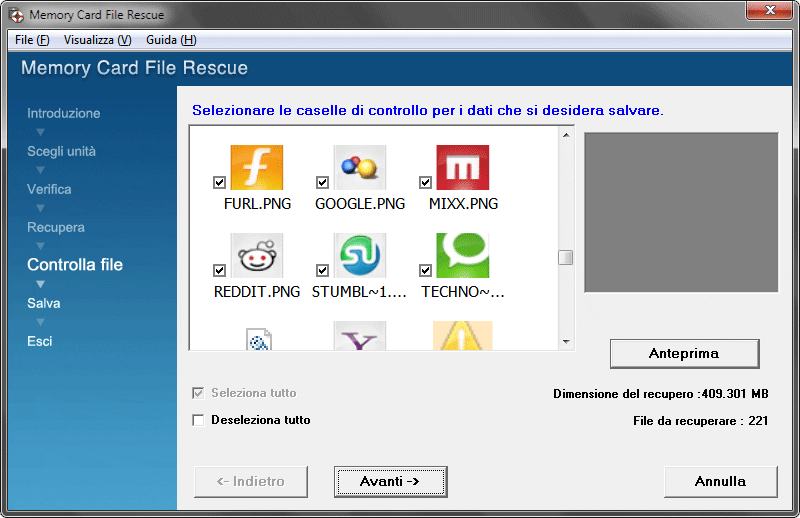800x518 pixels.
Task: Uncheck the GOOGLE.PNG checkbox
Action: (x=322, y=182)
